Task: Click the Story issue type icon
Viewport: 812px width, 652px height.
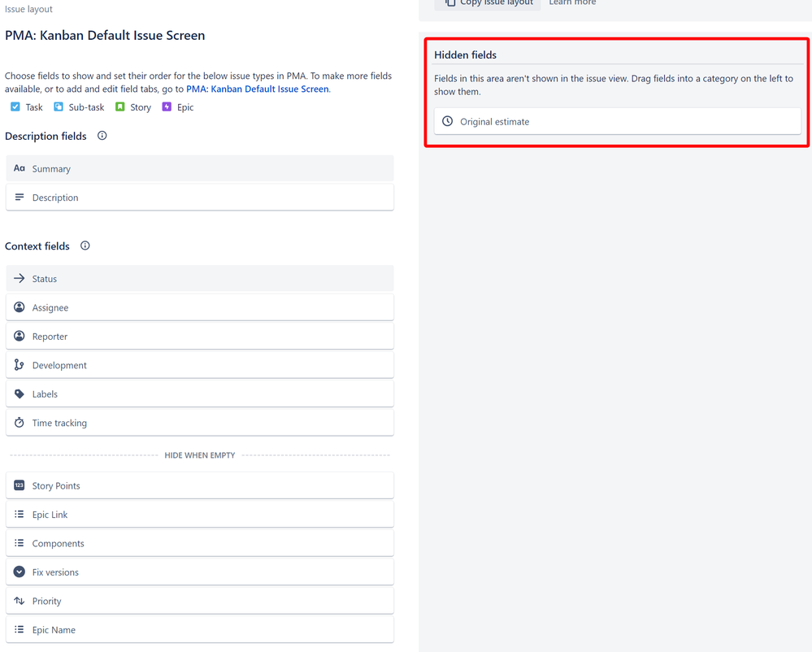Action: [120, 106]
